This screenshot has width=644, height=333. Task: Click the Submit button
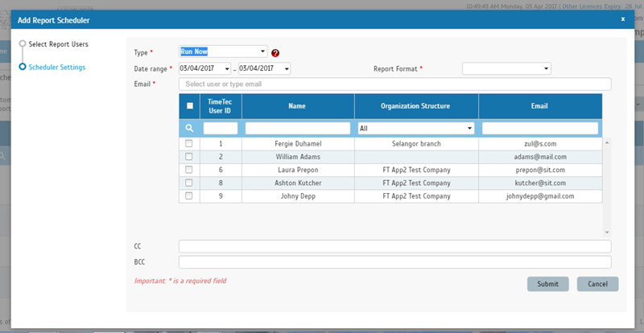pos(548,284)
